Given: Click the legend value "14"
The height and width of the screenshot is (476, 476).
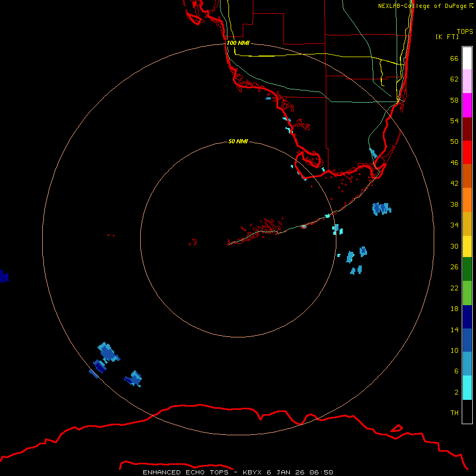Looking at the screenshot, I should click(454, 329).
